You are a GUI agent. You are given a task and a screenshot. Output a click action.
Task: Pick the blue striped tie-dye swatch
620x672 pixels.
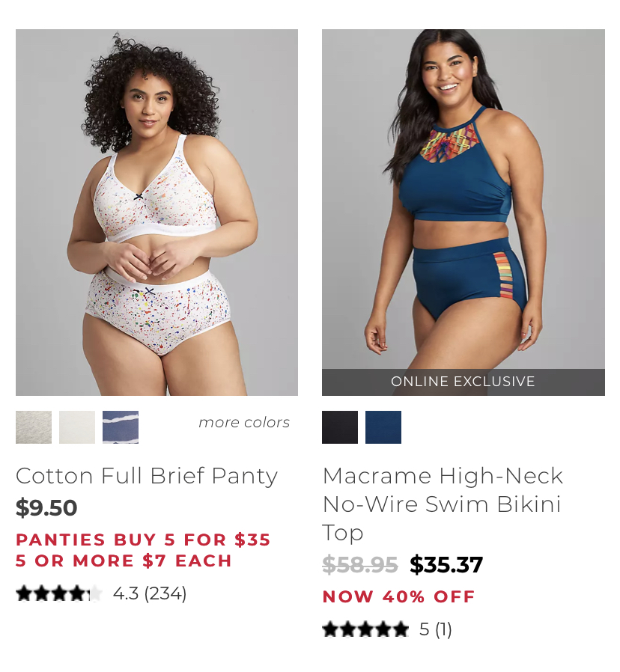[x=121, y=427]
